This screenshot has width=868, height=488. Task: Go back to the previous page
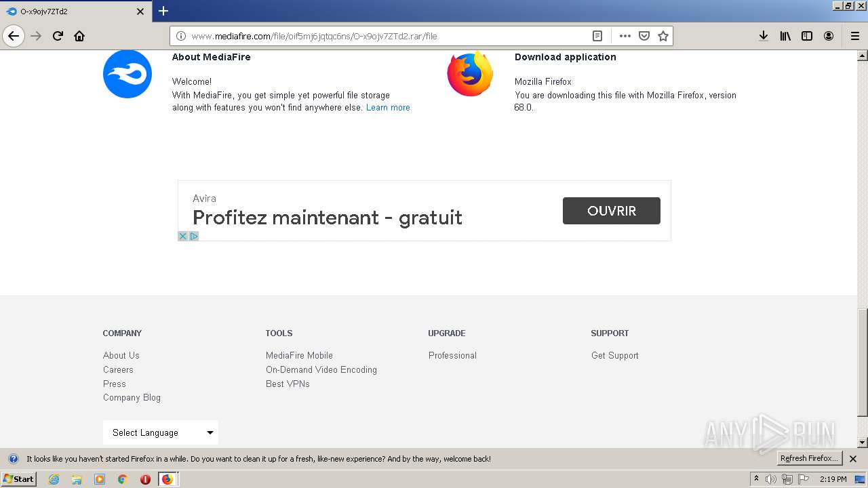coord(14,36)
